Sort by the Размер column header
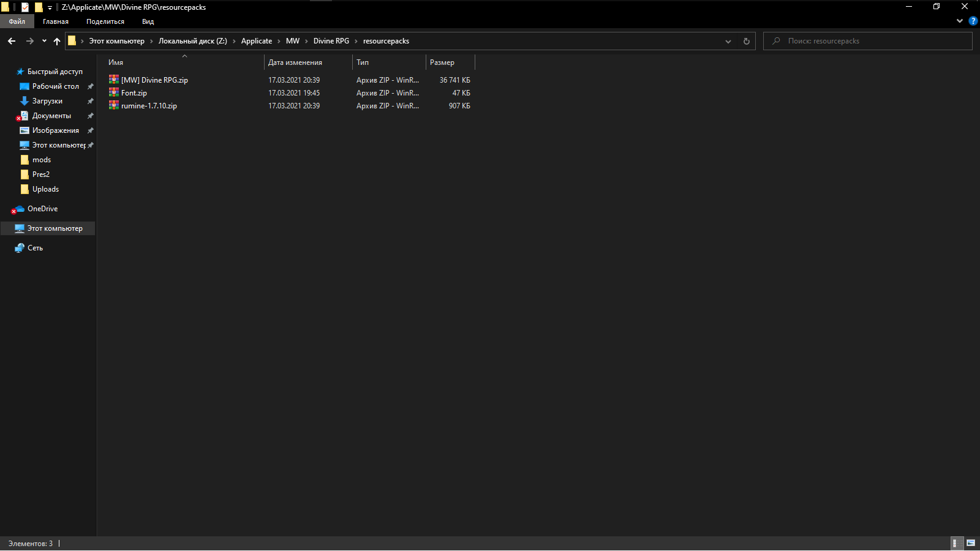Viewport: 980px width, 551px height. (x=451, y=62)
